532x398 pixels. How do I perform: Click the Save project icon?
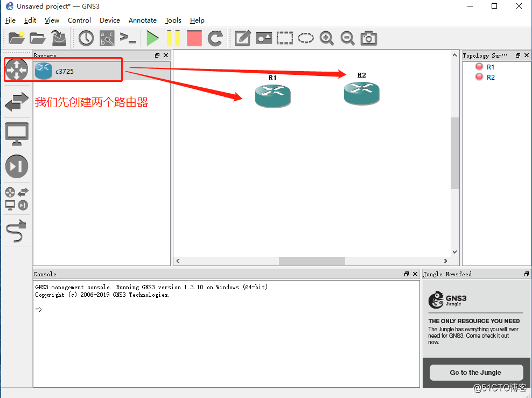[x=59, y=38]
